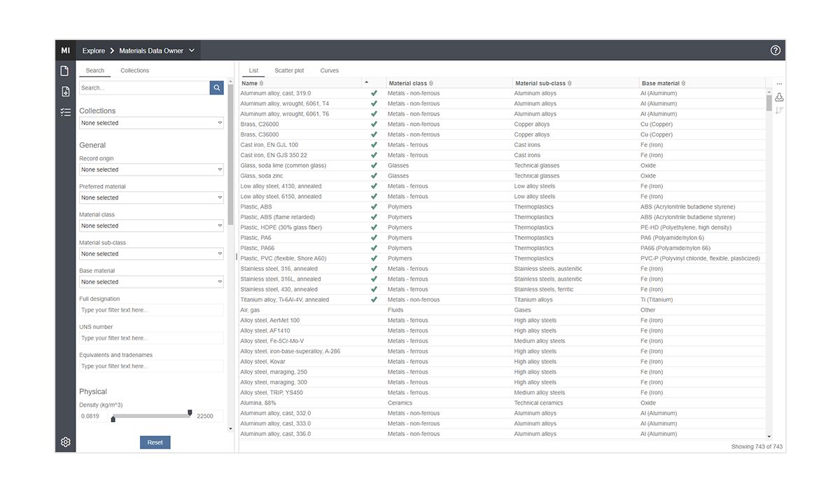The height and width of the screenshot is (504, 840).
Task: Click the blue magnifier search button
Action: pyautogui.click(x=217, y=87)
